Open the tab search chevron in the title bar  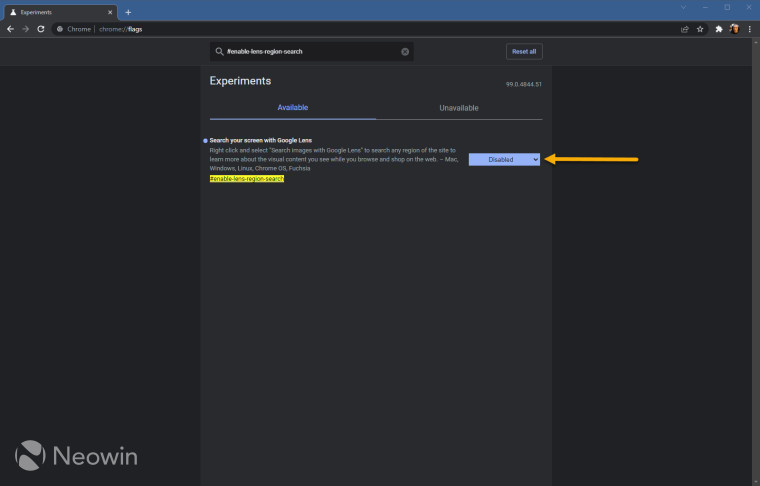pyautogui.click(x=683, y=7)
